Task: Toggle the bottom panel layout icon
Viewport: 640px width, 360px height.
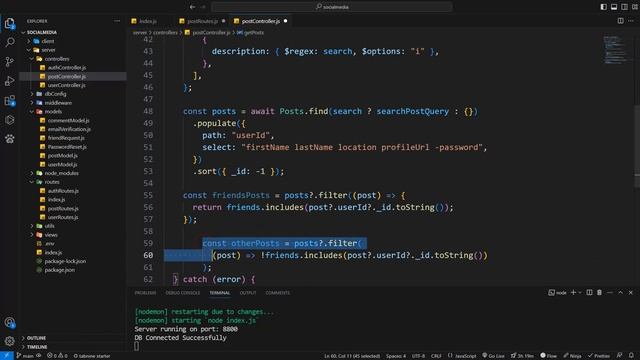Action: coord(614,7)
